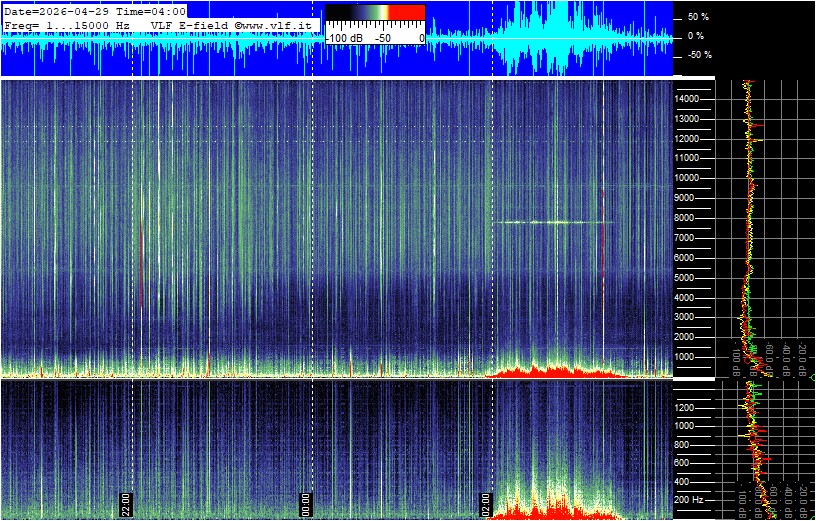Click the 50 % amplitude label
This screenshot has width=816, height=521.
point(697,17)
